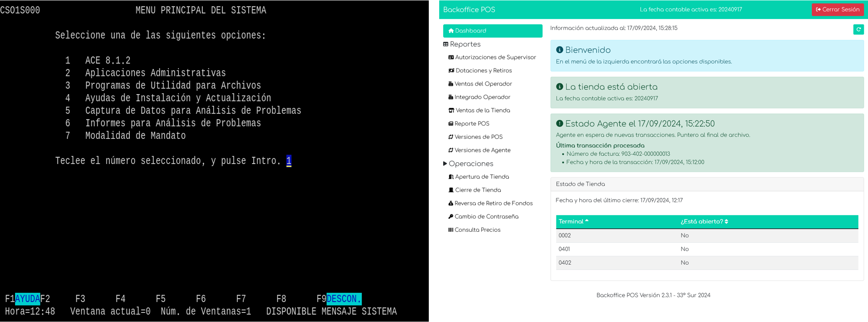Click the Ventas del Operador icon
The image size is (868, 322).
click(450, 84)
